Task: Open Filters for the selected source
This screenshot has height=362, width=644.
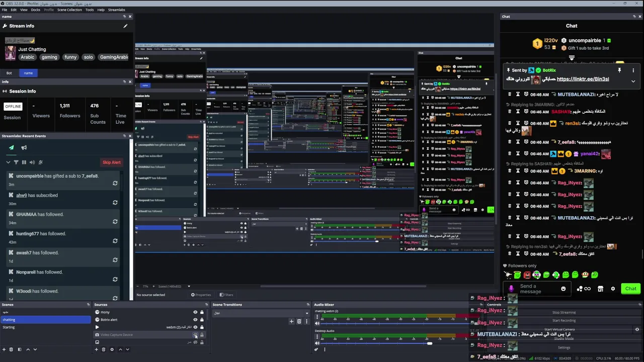Action: pyautogui.click(x=226, y=295)
